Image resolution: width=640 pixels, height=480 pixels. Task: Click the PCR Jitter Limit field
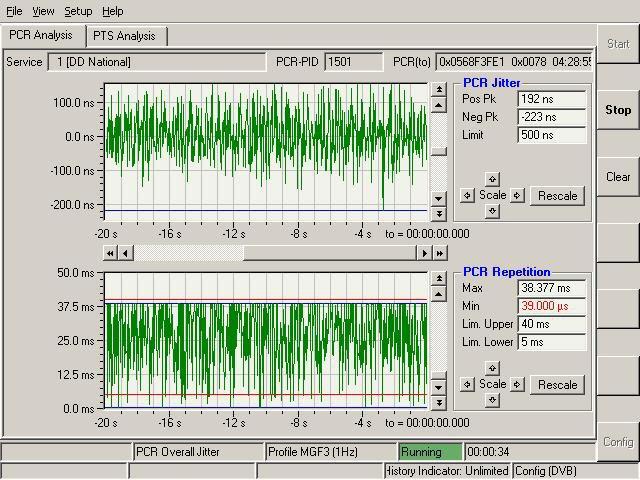[551, 135]
